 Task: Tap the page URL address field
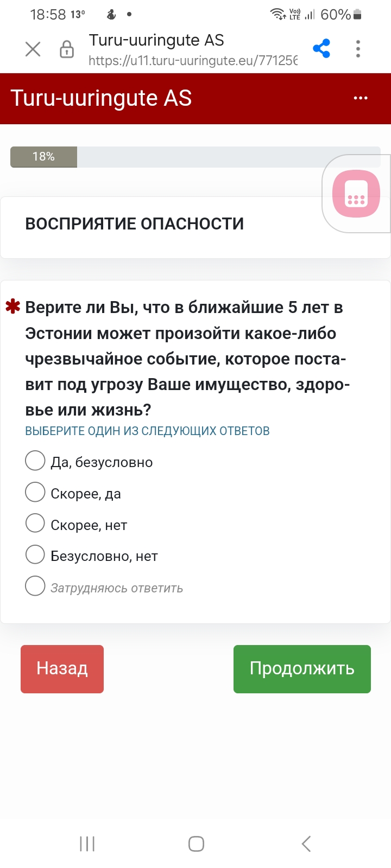[x=193, y=60]
